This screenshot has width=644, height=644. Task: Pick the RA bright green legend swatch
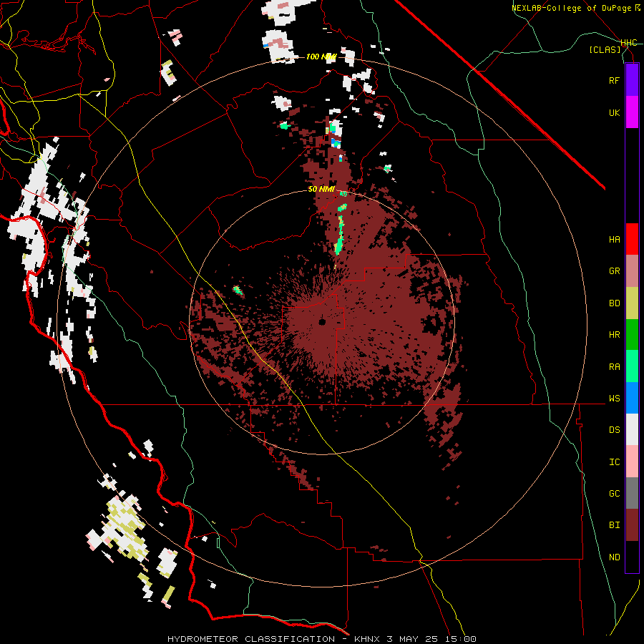[632, 366]
